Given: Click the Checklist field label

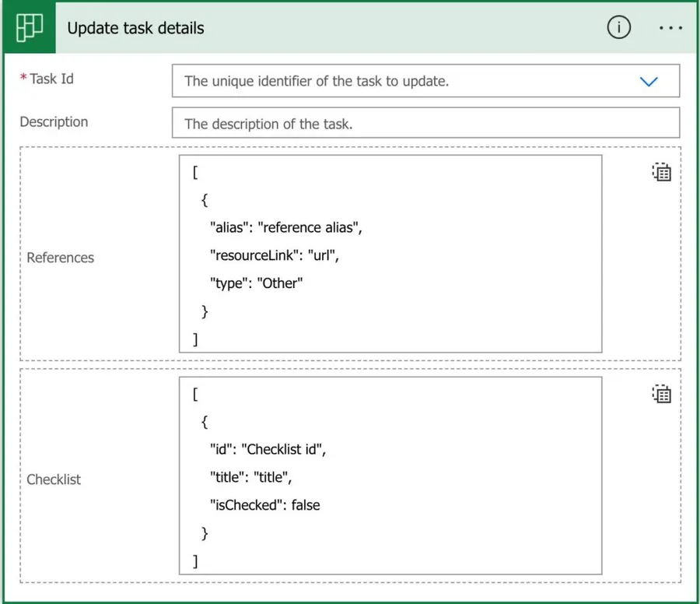Looking at the screenshot, I should (x=54, y=479).
